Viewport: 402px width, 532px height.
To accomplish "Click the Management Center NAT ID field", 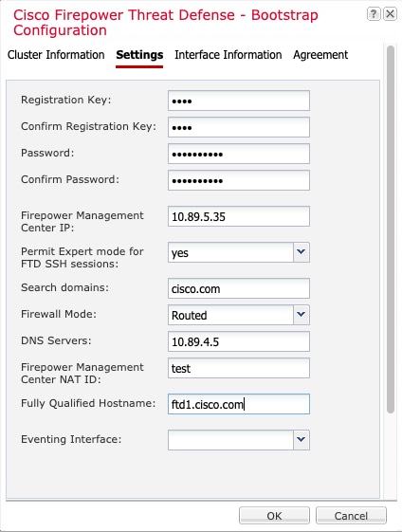I will 239,368.
